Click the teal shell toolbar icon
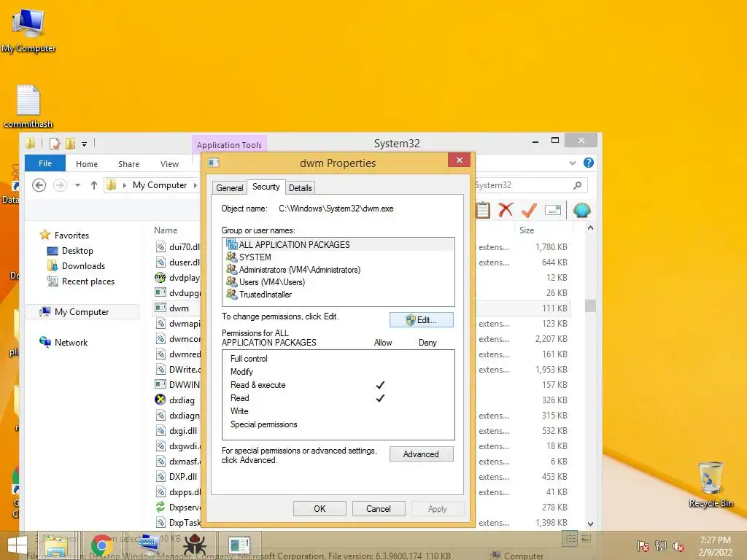 click(x=581, y=210)
